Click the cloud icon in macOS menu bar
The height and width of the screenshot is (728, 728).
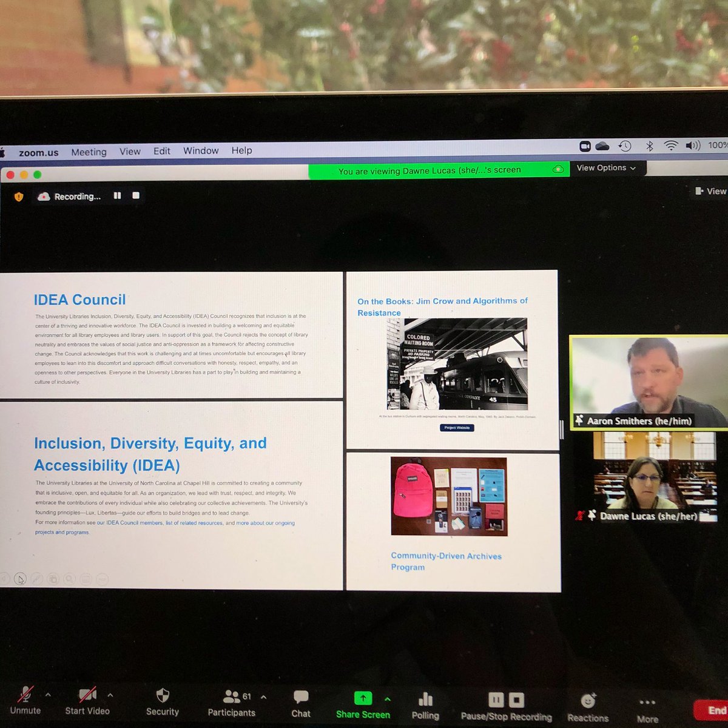(x=602, y=146)
